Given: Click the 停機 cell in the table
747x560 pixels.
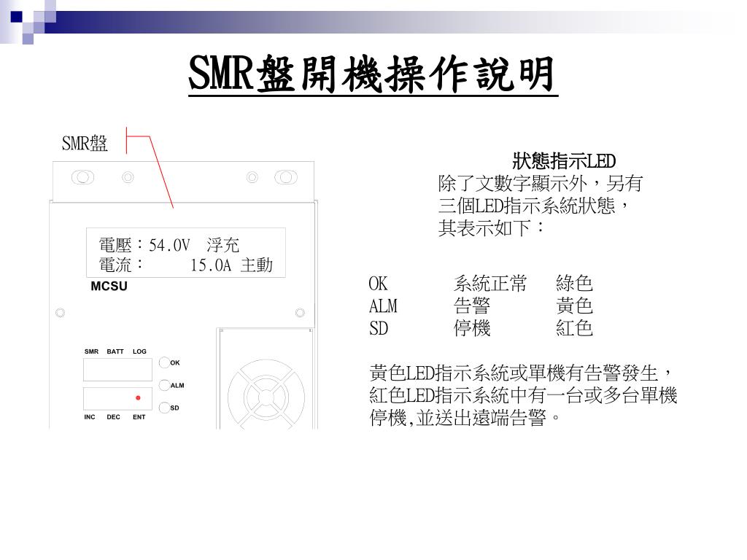Looking at the screenshot, I should (x=472, y=328).
